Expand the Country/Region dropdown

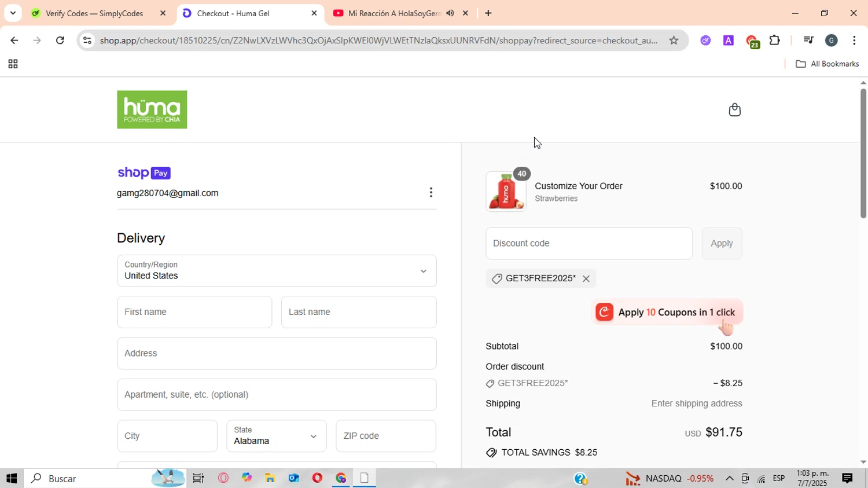(x=277, y=271)
